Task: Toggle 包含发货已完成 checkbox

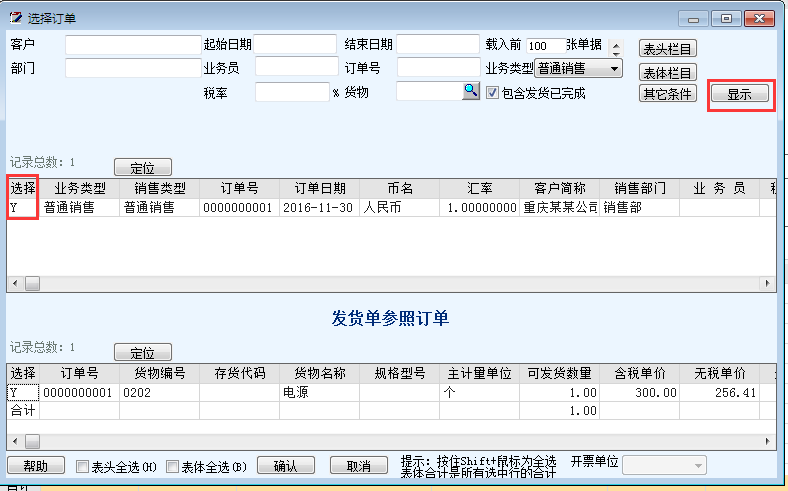Action: (x=492, y=93)
